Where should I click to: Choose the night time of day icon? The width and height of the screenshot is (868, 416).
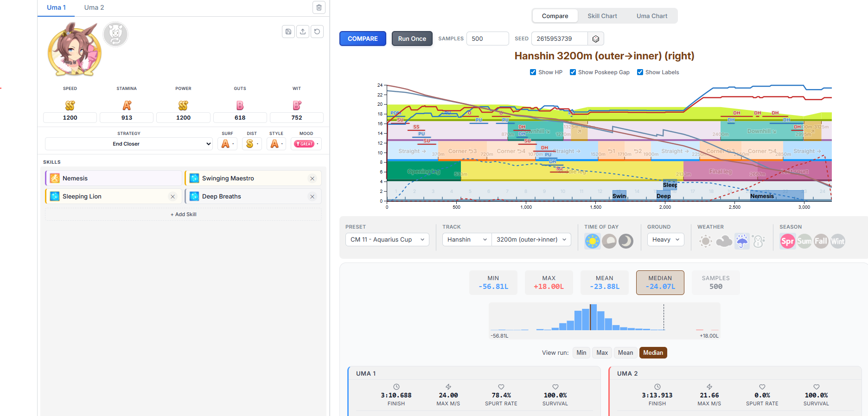click(x=626, y=241)
